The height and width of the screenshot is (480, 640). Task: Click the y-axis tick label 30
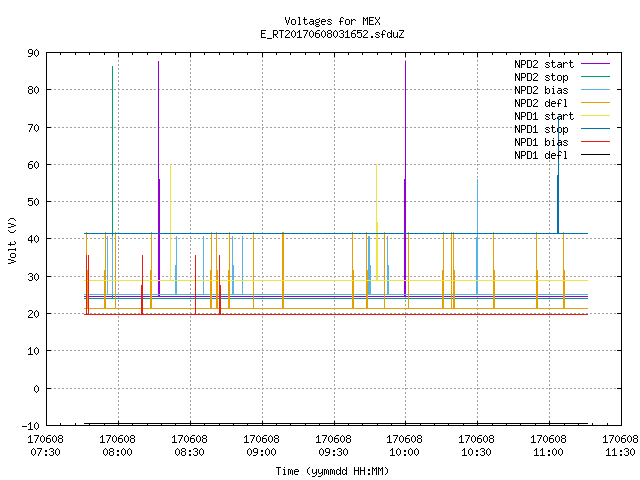pyautogui.click(x=33, y=277)
